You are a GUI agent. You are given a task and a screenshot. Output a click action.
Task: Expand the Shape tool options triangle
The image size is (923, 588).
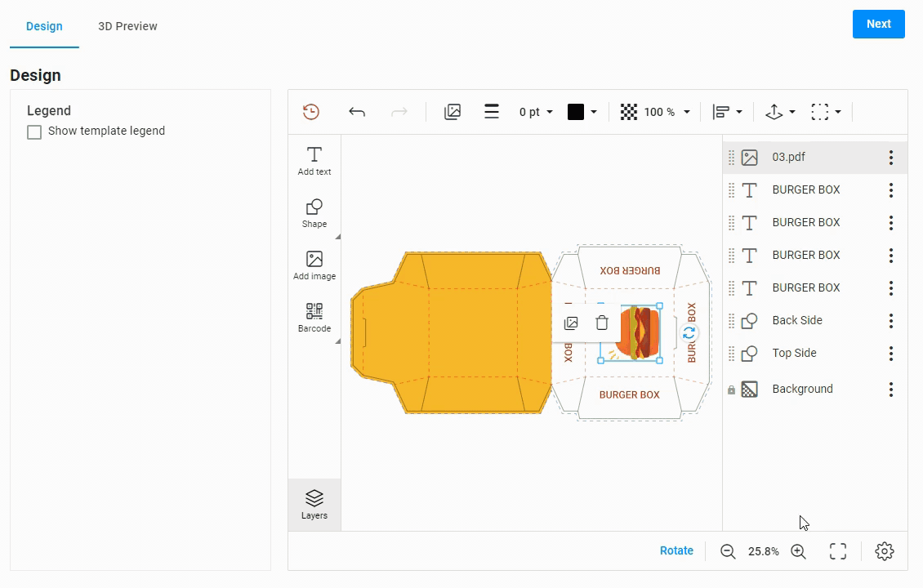pyautogui.click(x=338, y=237)
